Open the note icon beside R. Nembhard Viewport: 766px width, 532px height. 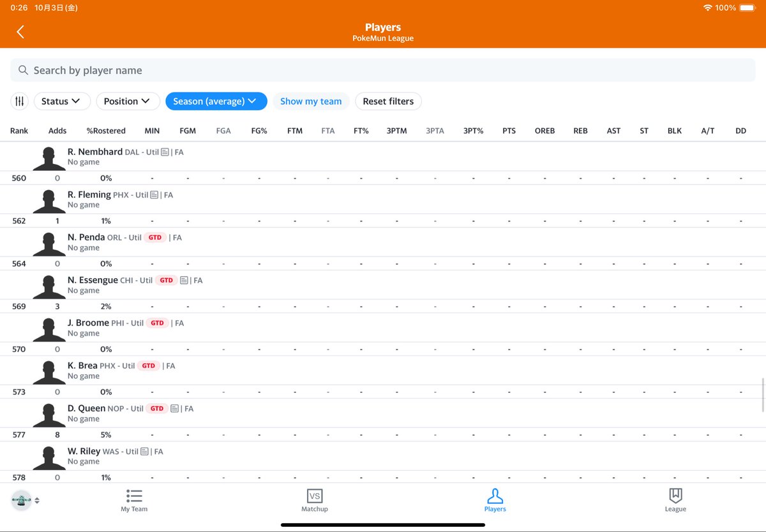coord(165,152)
